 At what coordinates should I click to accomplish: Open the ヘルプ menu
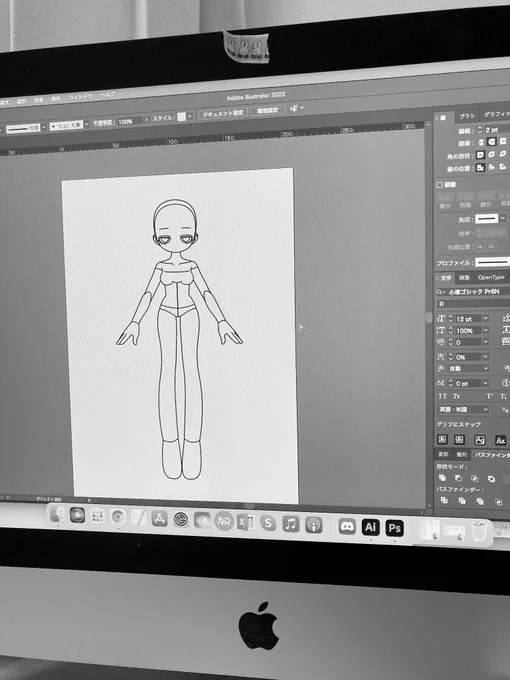point(108,94)
